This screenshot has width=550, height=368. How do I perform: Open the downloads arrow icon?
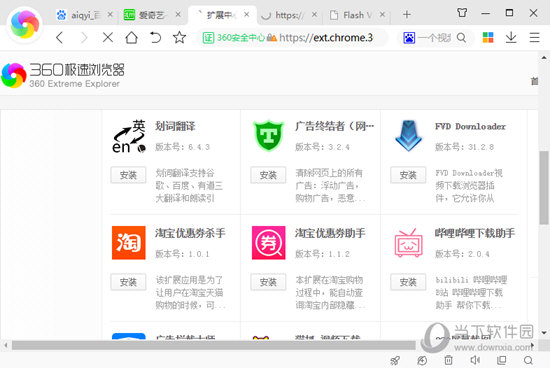[511, 37]
